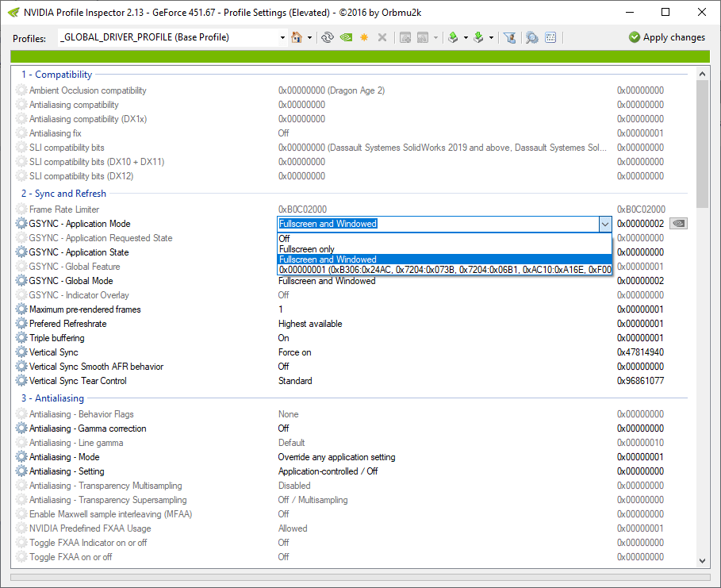Open the Profiles combo box

click(282, 37)
